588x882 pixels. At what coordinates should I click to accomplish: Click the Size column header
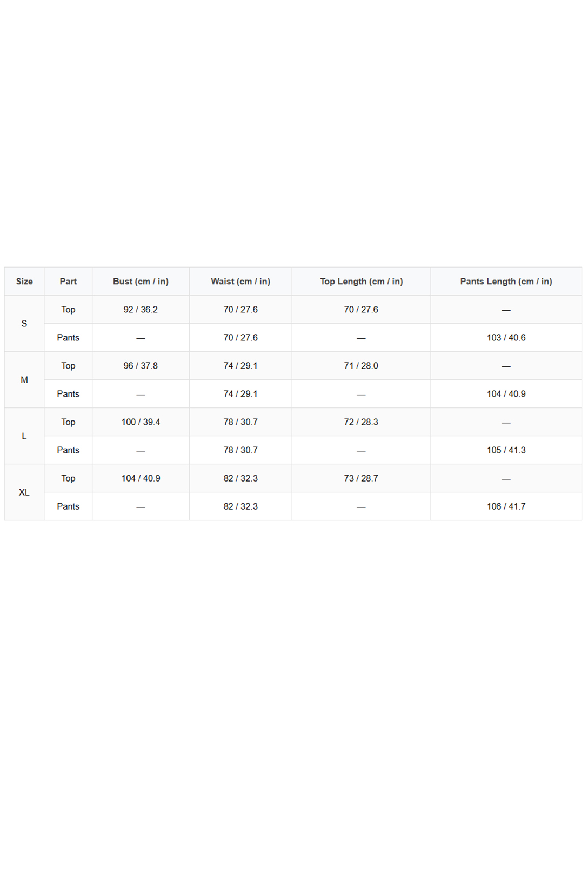coord(24,282)
